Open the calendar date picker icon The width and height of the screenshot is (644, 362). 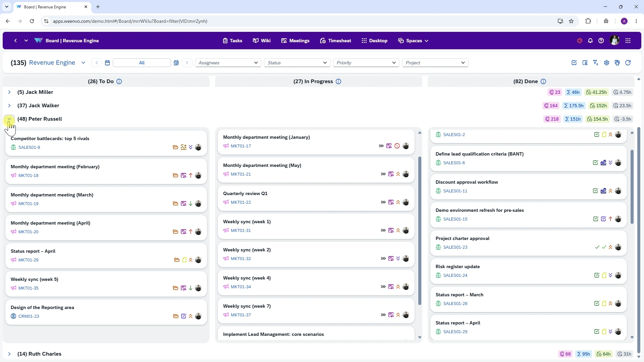(107, 63)
